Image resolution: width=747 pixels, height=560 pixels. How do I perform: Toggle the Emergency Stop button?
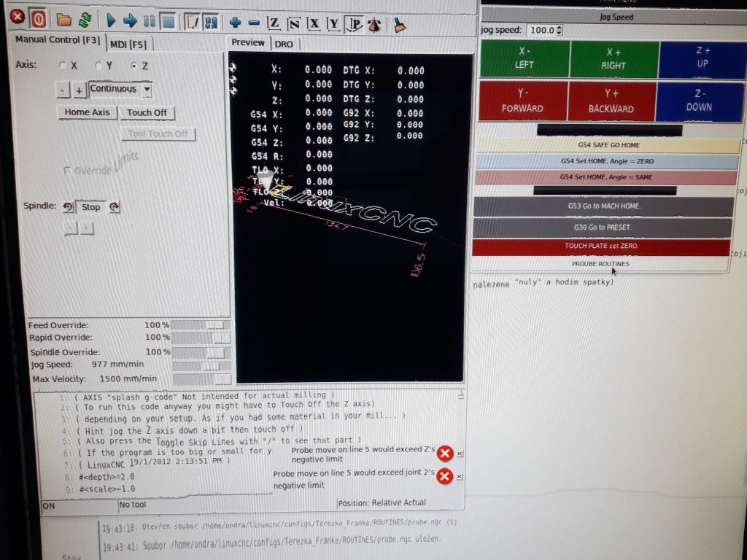tap(17, 18)
